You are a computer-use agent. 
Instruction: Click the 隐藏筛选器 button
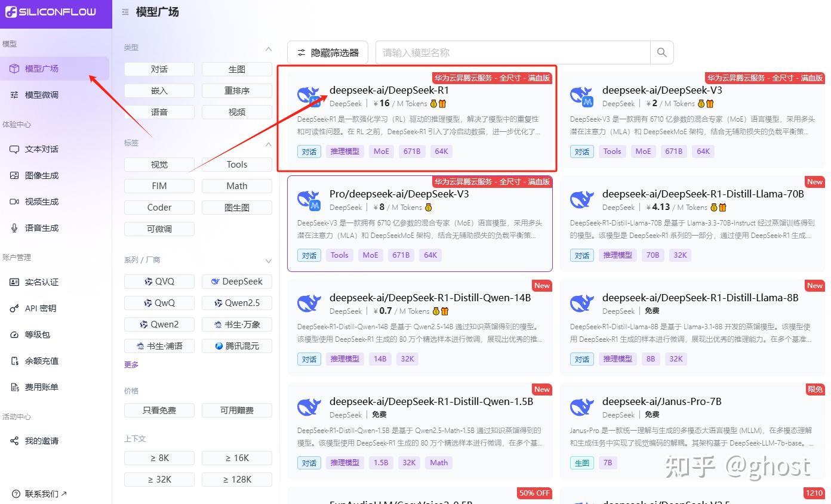pyautogui.click(x=327, y=52)
